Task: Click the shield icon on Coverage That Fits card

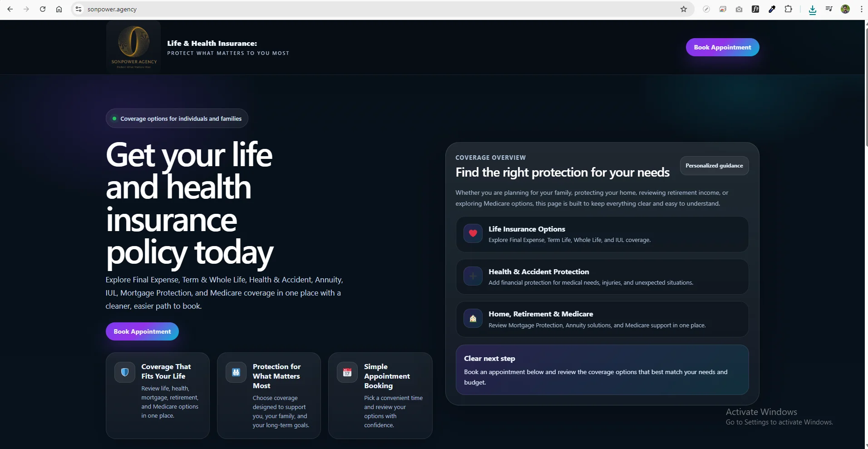Action: [x=125, y=372]
